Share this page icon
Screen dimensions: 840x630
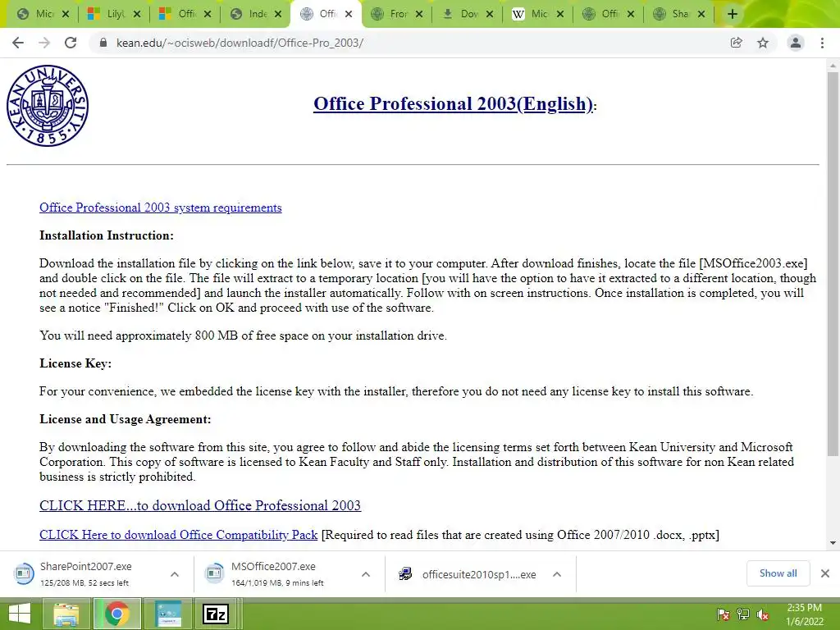click(737, 43)
